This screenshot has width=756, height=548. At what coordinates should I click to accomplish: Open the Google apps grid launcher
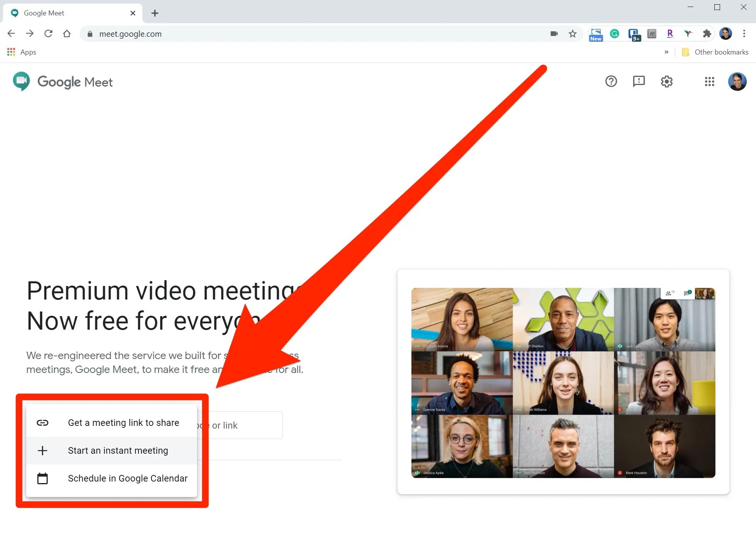709,81
